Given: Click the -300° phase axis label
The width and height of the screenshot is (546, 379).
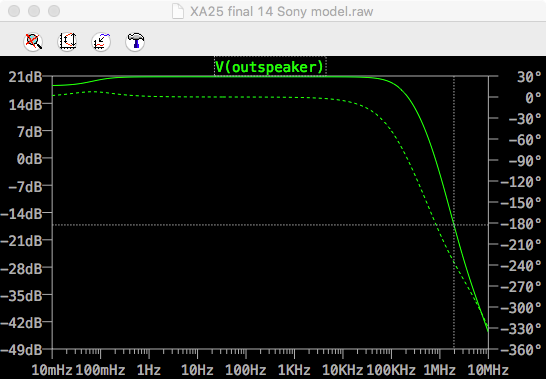Looking at the screenshot, I should point(521,308).
